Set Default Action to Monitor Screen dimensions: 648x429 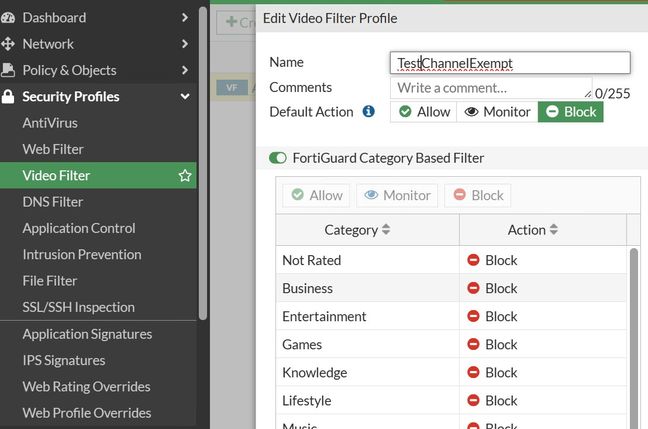click(x=497, y=112)
